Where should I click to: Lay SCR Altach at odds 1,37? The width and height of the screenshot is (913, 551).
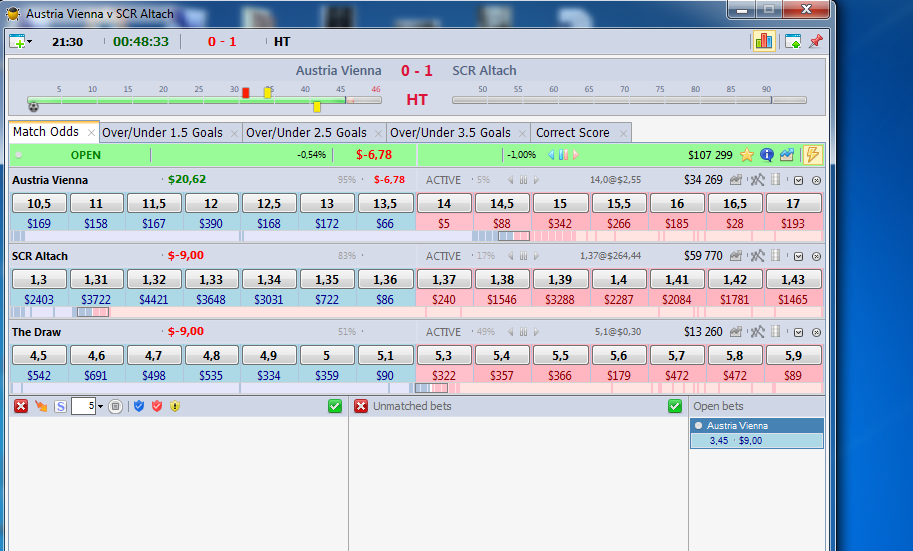444,280
